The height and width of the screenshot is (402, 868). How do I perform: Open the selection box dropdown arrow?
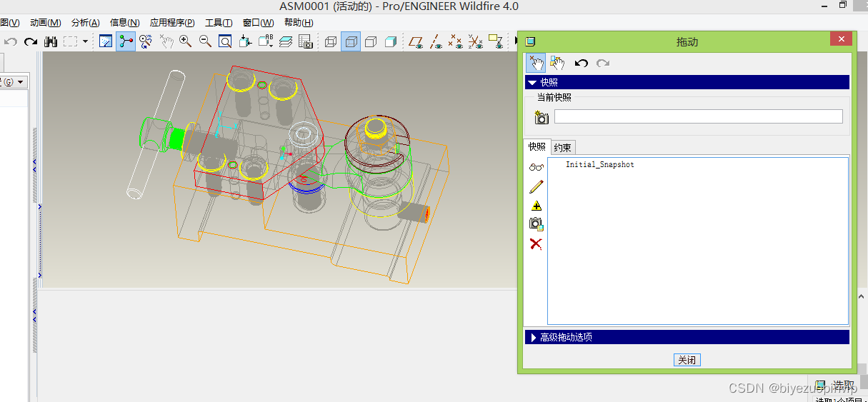(x=86, y=41)
